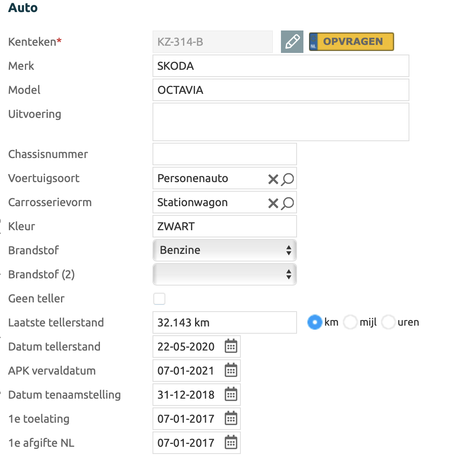Choose the uren radio option
Screen dimensions: 476x458
point(388,322)
